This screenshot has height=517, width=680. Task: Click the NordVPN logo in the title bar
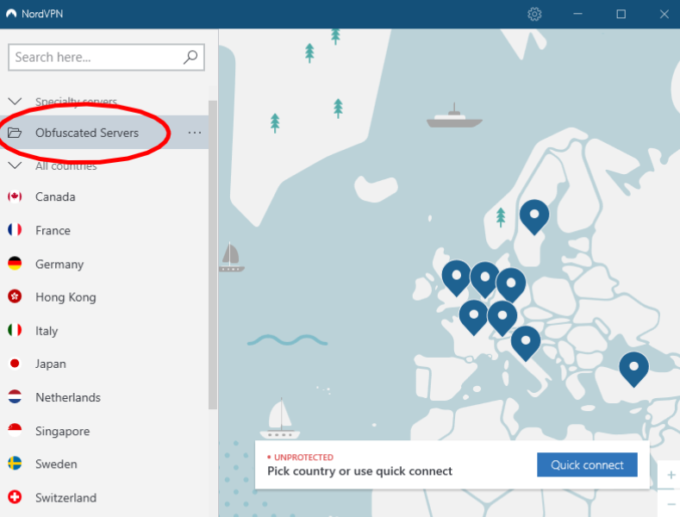pyautogui.click(x=12, y=14)
